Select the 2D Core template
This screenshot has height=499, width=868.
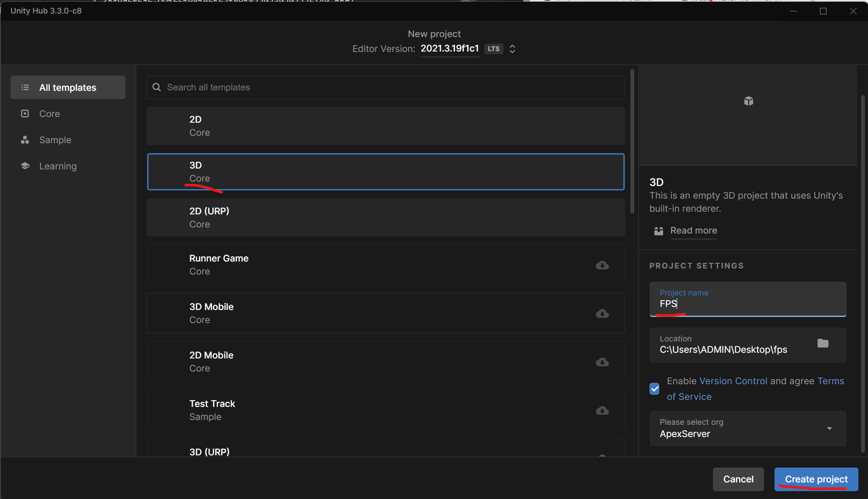coord(386,126)
